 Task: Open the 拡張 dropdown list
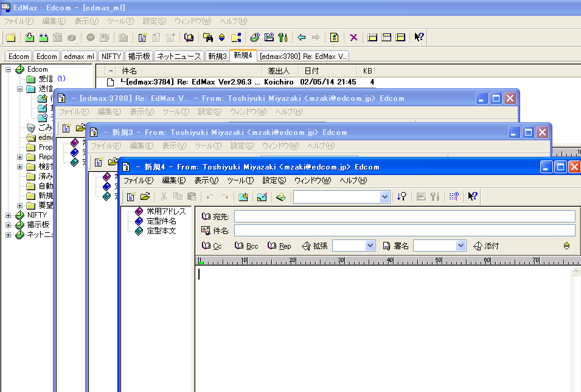(x=370, y=246)
